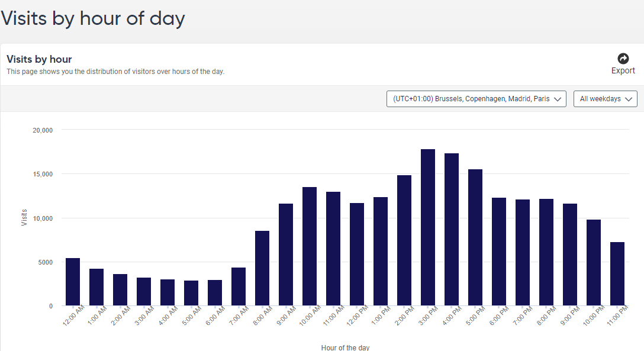
Task: Click the 1:00 AM bar
Action: (96, 288)
